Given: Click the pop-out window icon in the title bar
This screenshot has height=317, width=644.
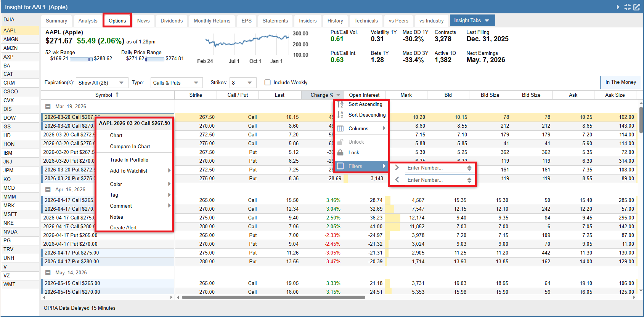Looking at the screenshot, I should click(x=637, y=7).
